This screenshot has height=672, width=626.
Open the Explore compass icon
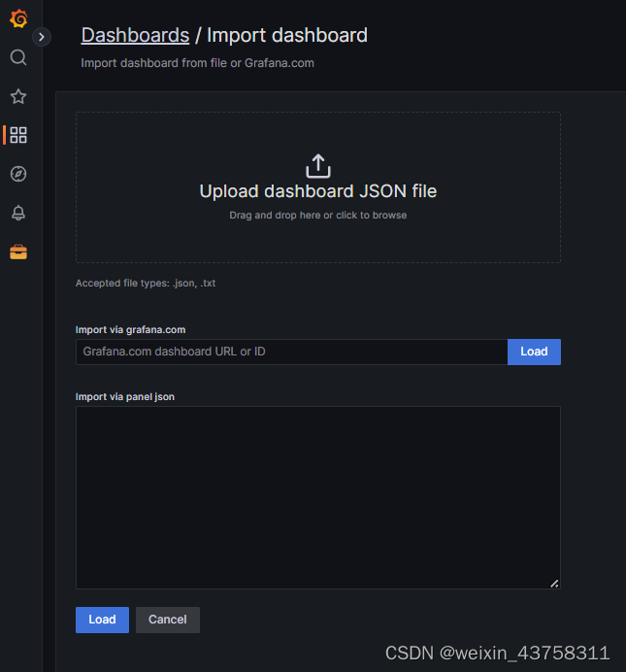pos(18,174)
